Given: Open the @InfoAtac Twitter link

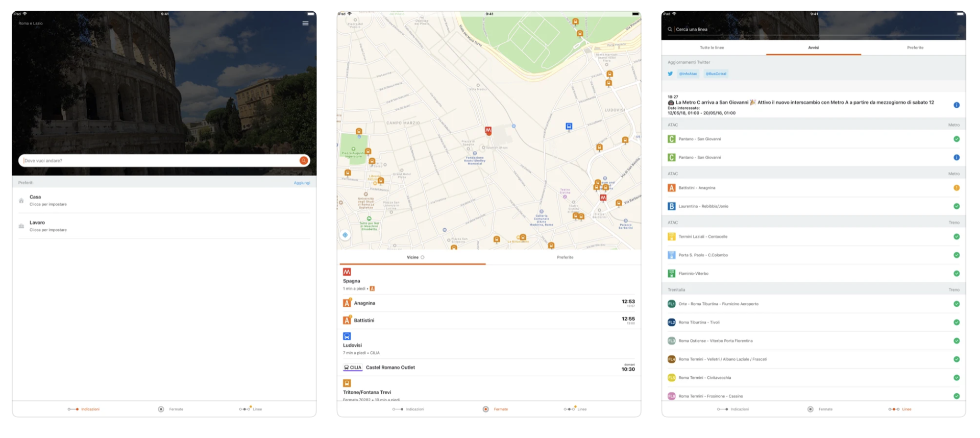Looking at the screenshot, I should [x=688, y=74].
